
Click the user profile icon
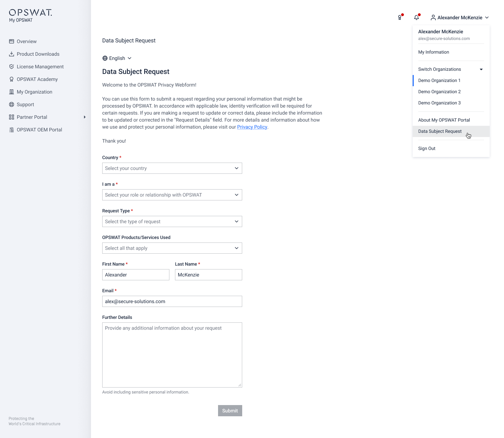point(433,18)
